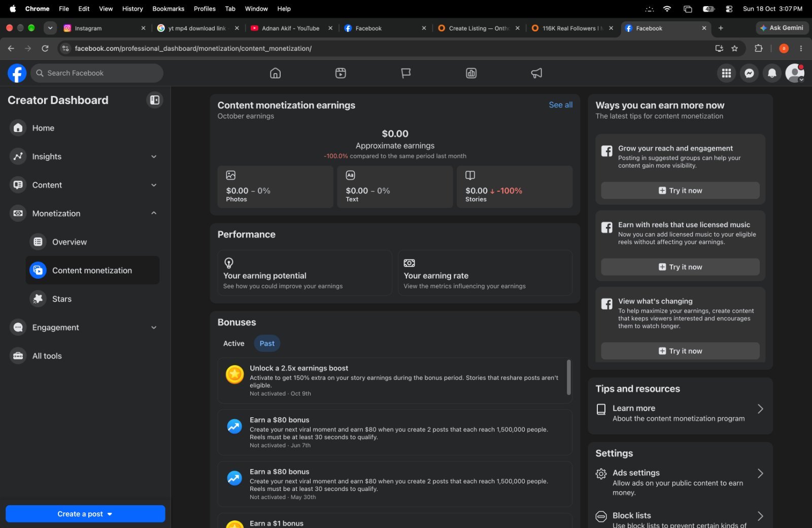Open Chrome extensions puzzle icon
The height and width of the screenshot is (528, 812).
(x=759, y=48)
